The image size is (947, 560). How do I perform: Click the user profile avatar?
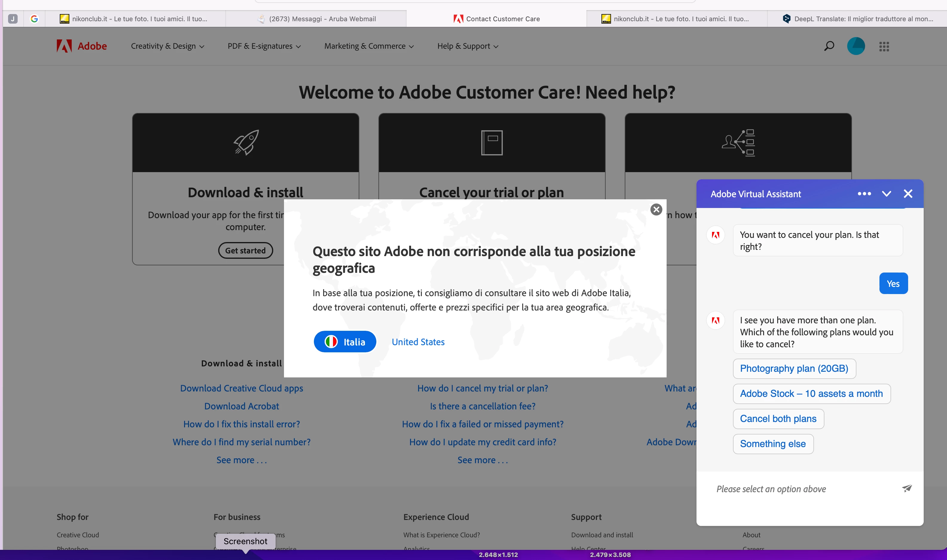[856, 46]
